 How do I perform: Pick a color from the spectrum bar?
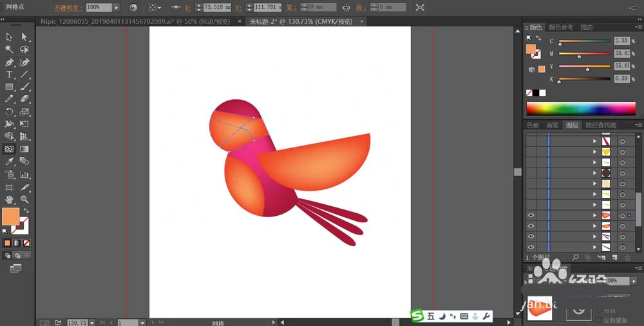click(x=581, y=108)
